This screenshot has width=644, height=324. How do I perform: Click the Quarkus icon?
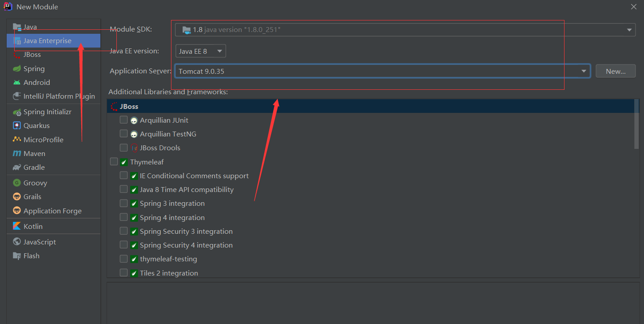click(17, 126)
